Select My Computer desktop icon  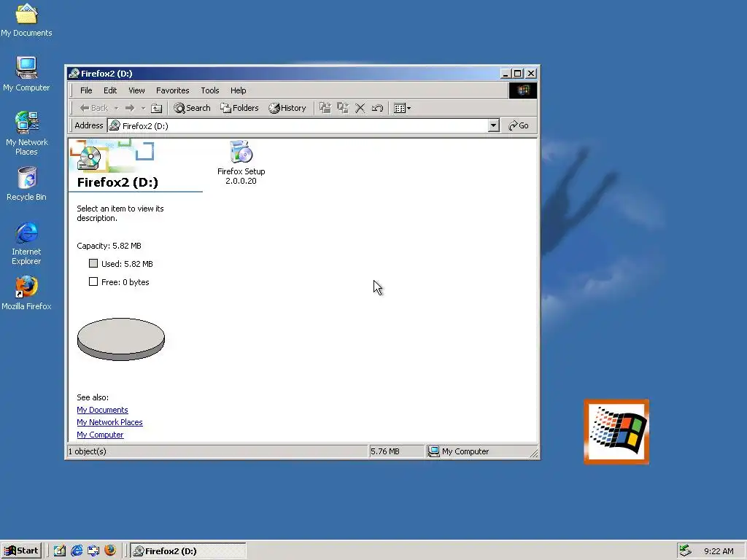[x=26, y=74]
